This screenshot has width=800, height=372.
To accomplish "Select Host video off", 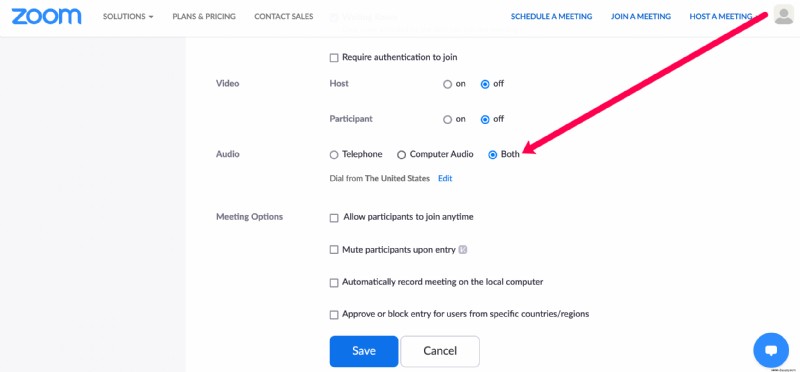I will (x=485, y=84).
